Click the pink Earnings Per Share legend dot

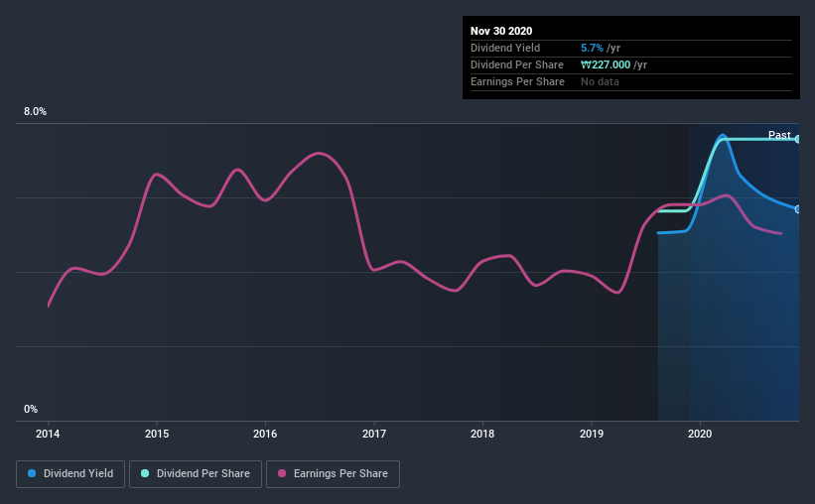click(282, 473)
